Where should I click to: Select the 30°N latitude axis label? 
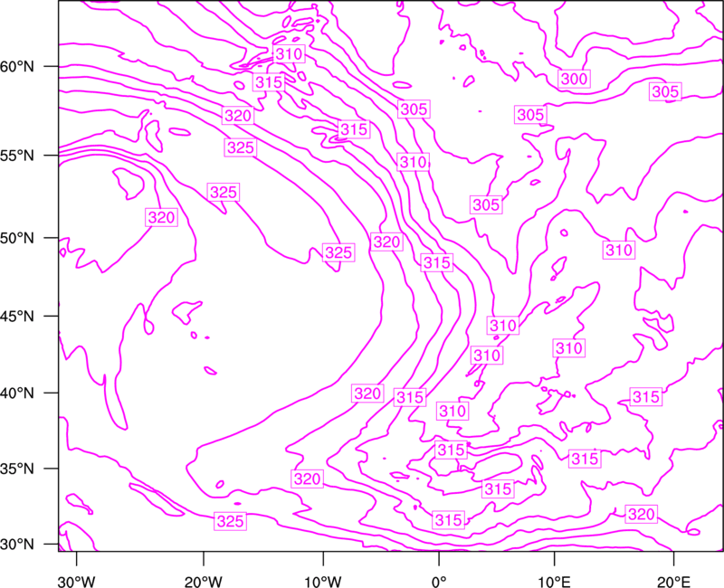[17, 545]
